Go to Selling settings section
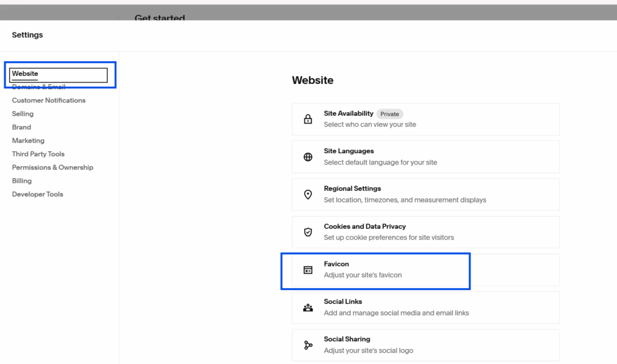The image size is (617, 364). point(23,114)
